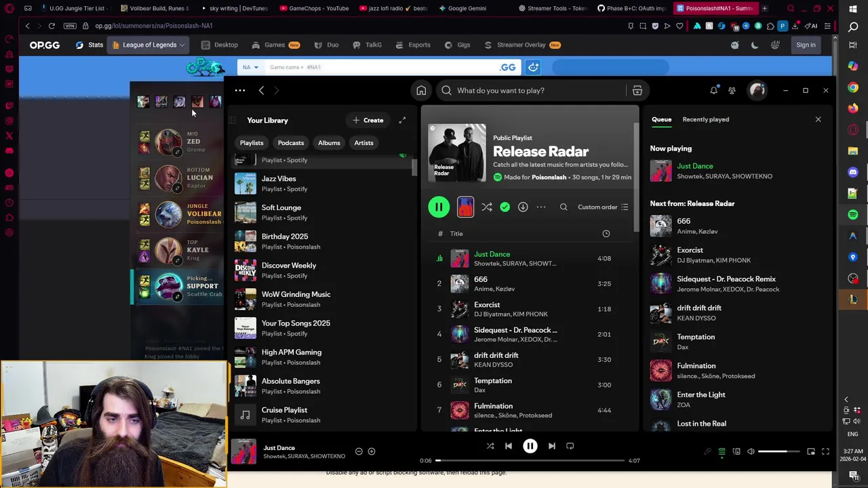868x488 pixels.
Task: Open Cruise Playlist in library
Action: (x=322, y=415)
